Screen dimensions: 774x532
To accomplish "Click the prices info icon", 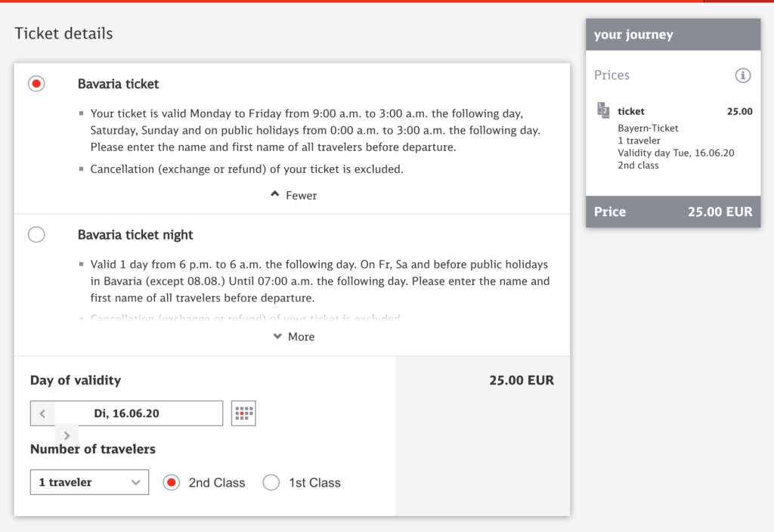I will (x=743, y=76).
